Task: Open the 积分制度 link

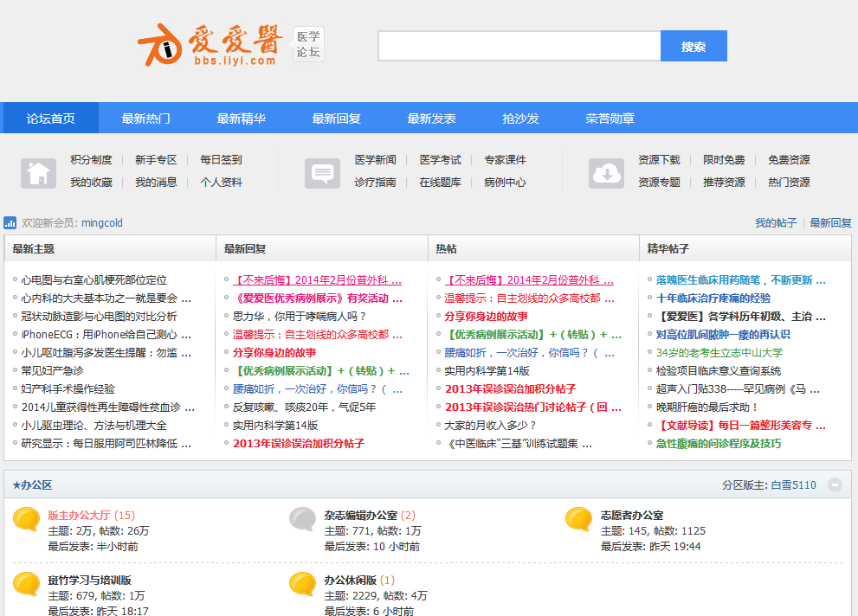Action: tap(92, 159)
